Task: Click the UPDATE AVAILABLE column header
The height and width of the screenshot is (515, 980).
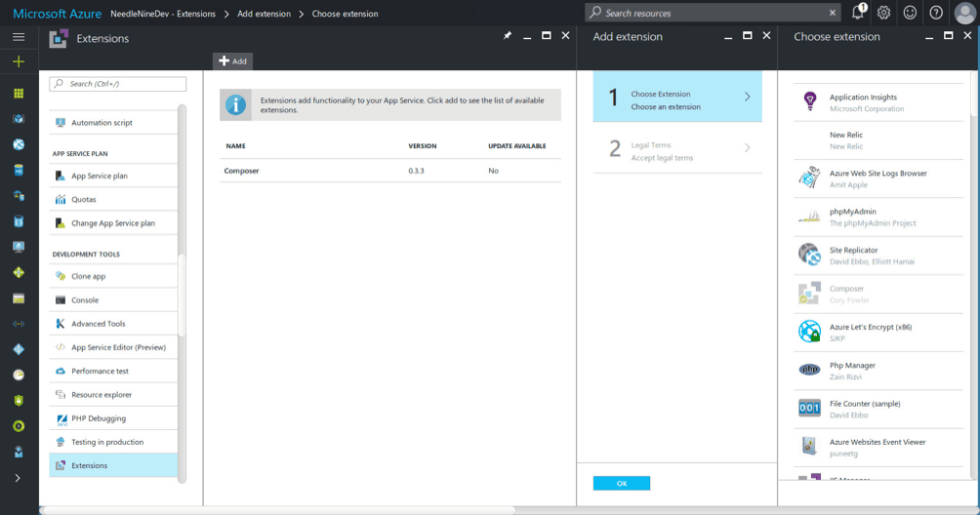Action: pyautogui.click(x=517, y=146)
